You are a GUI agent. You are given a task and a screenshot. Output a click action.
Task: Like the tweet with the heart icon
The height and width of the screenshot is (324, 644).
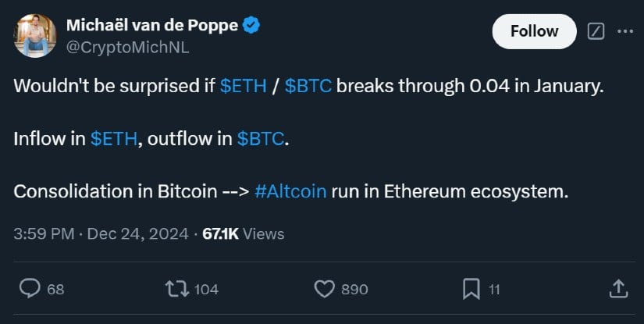click(x=324, y=289)
